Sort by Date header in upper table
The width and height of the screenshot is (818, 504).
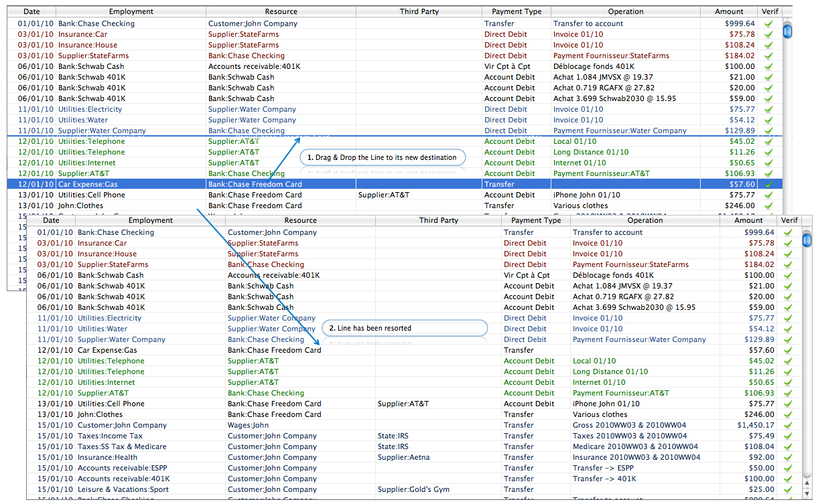click(x=31, y=11)
